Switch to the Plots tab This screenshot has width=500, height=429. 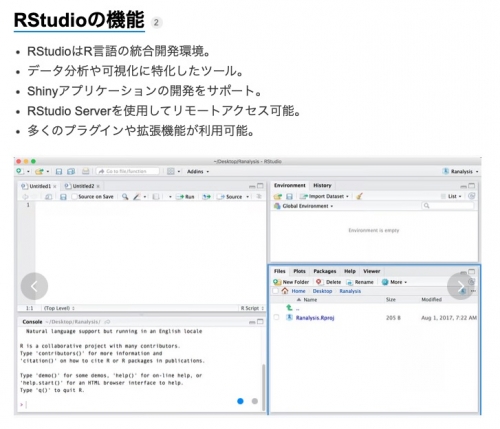tap(299, 271)
